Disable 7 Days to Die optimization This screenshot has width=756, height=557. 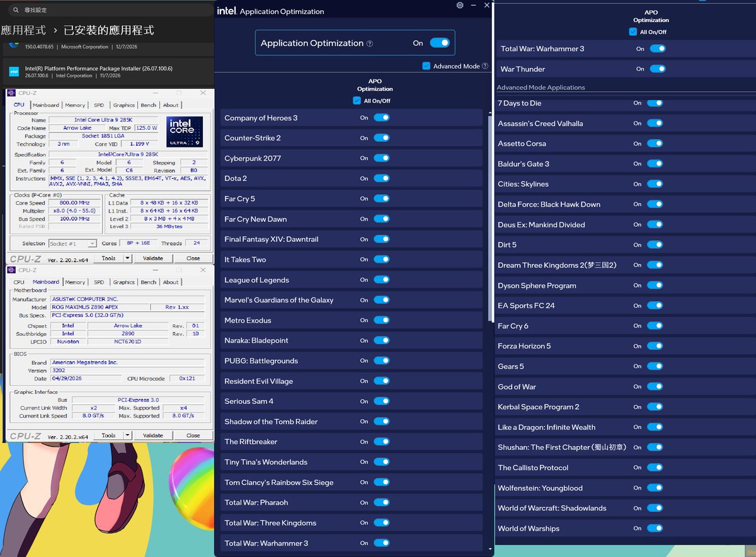click(x=655, y=103)
